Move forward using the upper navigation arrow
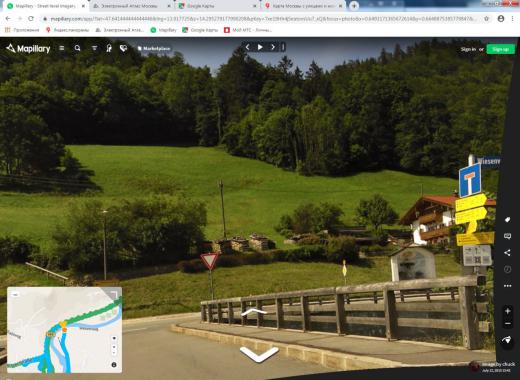This screenshot has height=380, width=520. click(254, 312)
